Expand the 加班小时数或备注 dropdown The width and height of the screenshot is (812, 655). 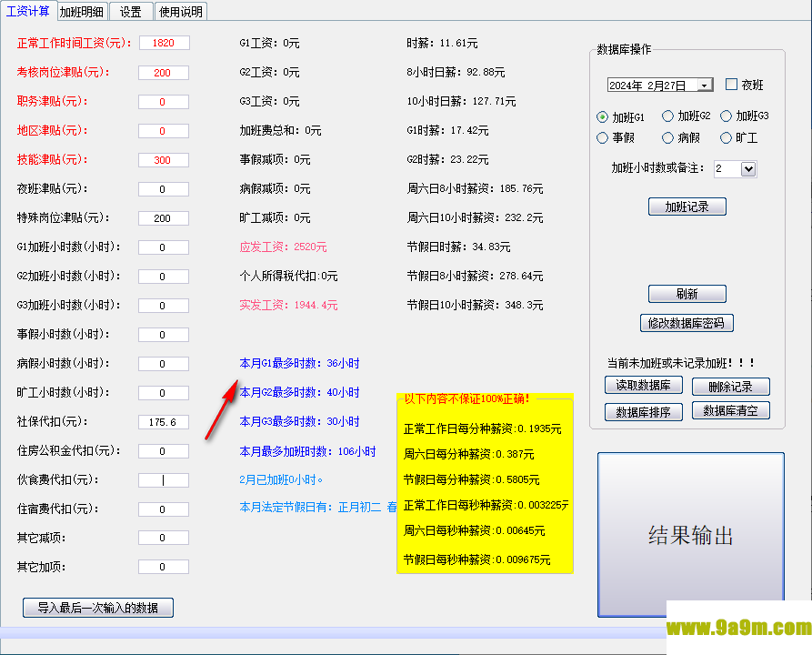tap(747, 169)
